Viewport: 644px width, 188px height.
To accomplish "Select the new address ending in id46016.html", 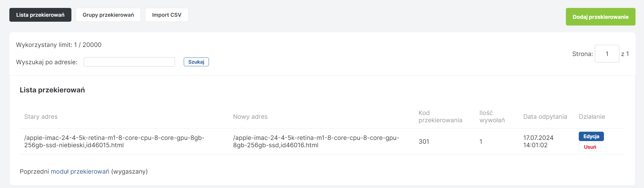I will [x=316, y=141].
